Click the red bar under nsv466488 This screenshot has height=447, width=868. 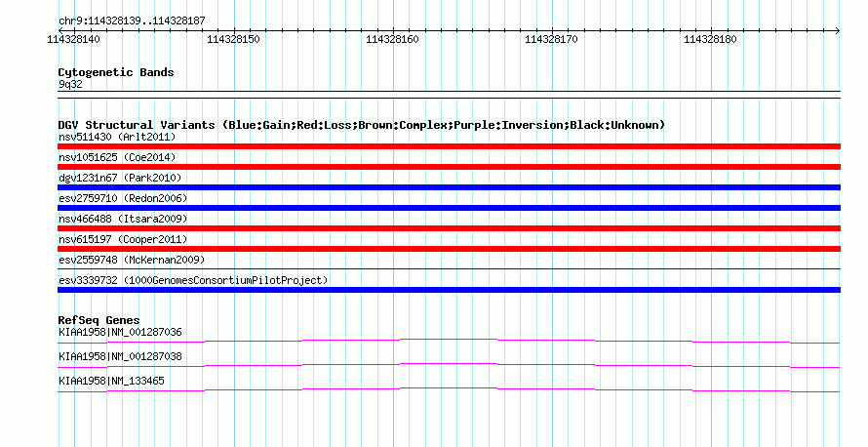point(449,228)
